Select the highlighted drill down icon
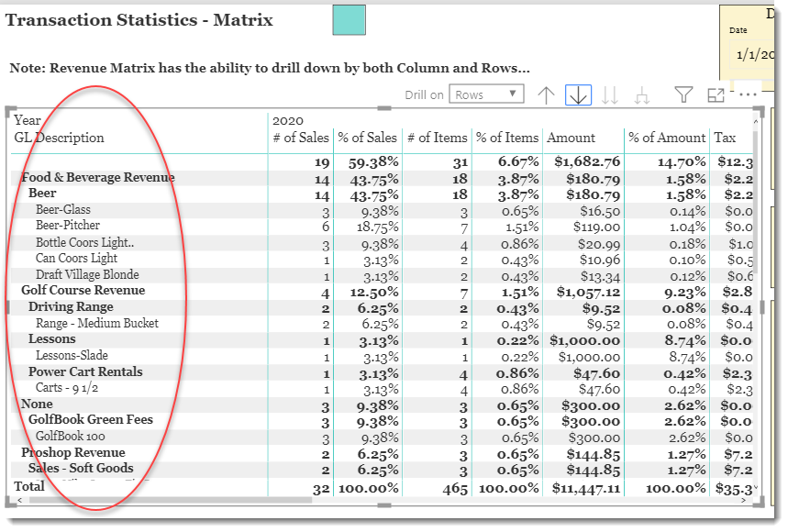The image size is (788, 532). click(578, 94)
